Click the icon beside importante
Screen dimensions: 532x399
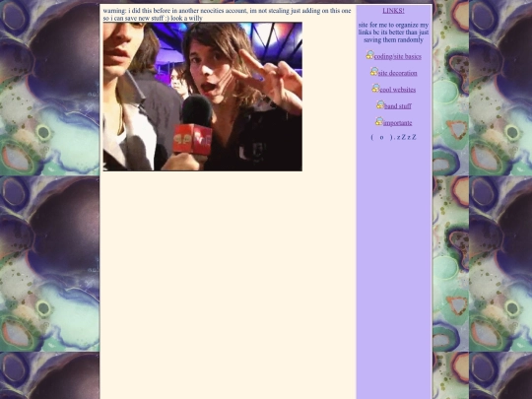pyautogui.click(x=379, y=121)
